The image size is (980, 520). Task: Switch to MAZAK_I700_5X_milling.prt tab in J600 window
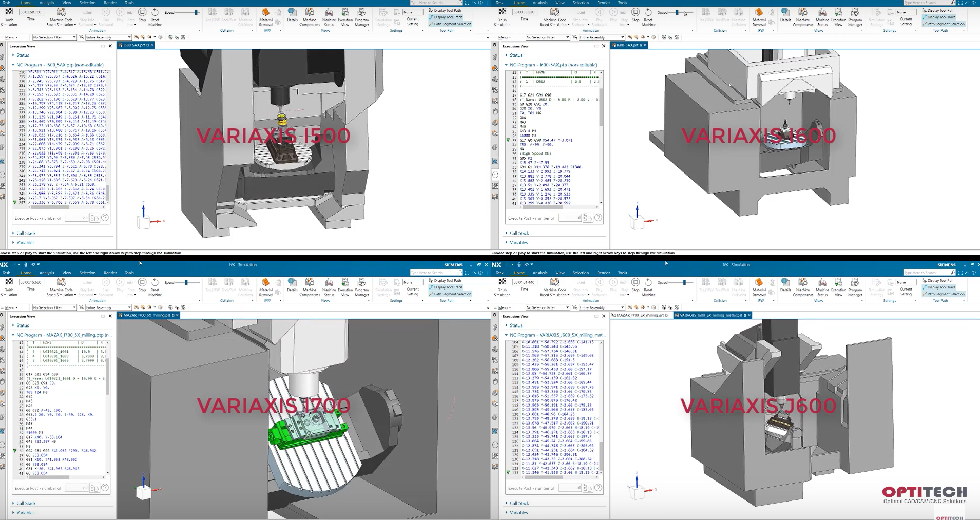tap(640, 315)
